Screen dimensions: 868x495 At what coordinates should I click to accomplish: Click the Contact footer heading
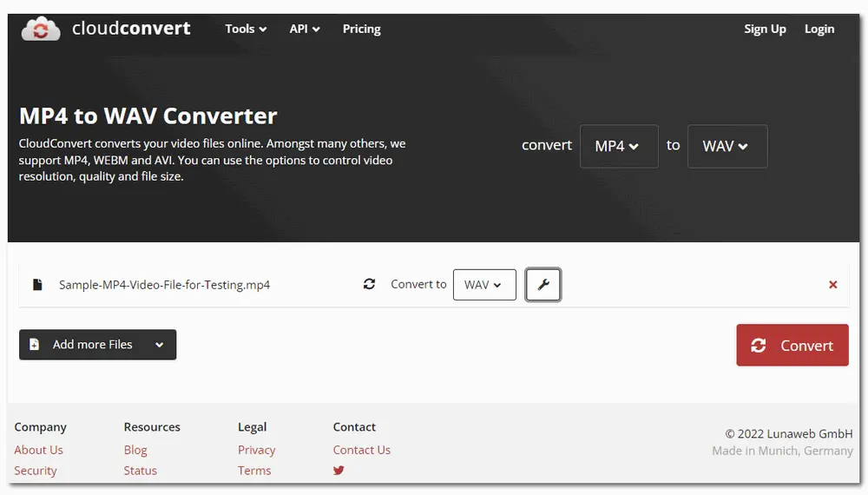click(x=354, y=427)
